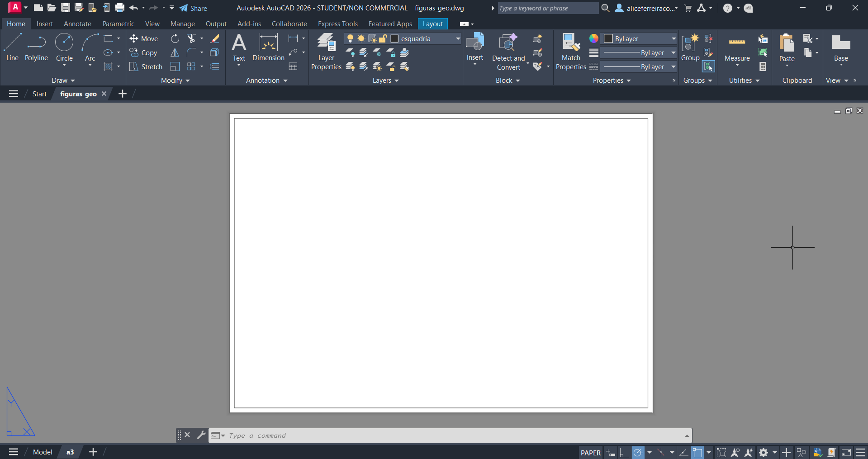The width and height of the screenshot is (868, 459).
Task: Select the Circle tool
Action: click(x=64, y=47)
